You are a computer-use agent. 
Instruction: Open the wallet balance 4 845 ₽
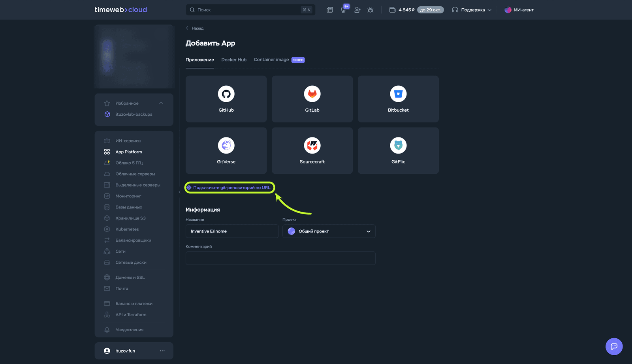point(402,10)
